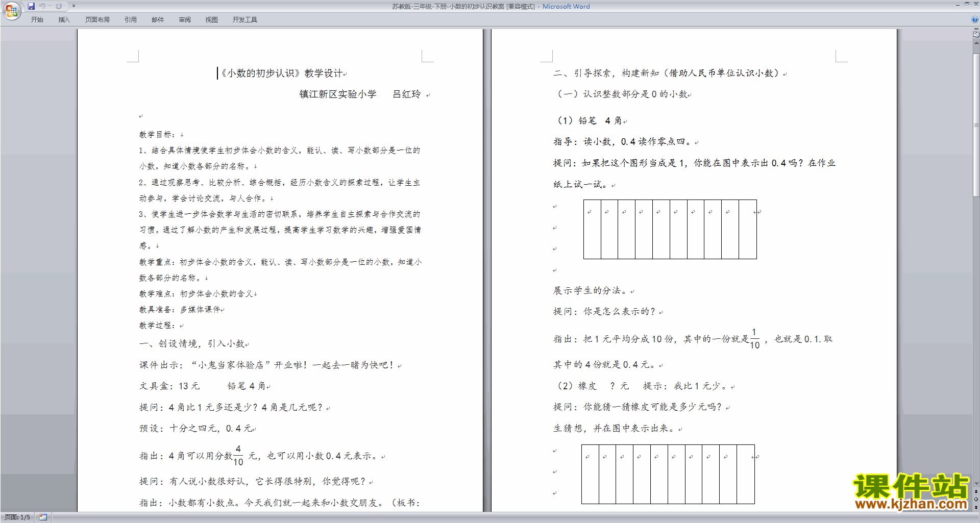Click first cell of the lower ten-column table
This screenshot has height=523, width=980.
click(x=590, y=474)
